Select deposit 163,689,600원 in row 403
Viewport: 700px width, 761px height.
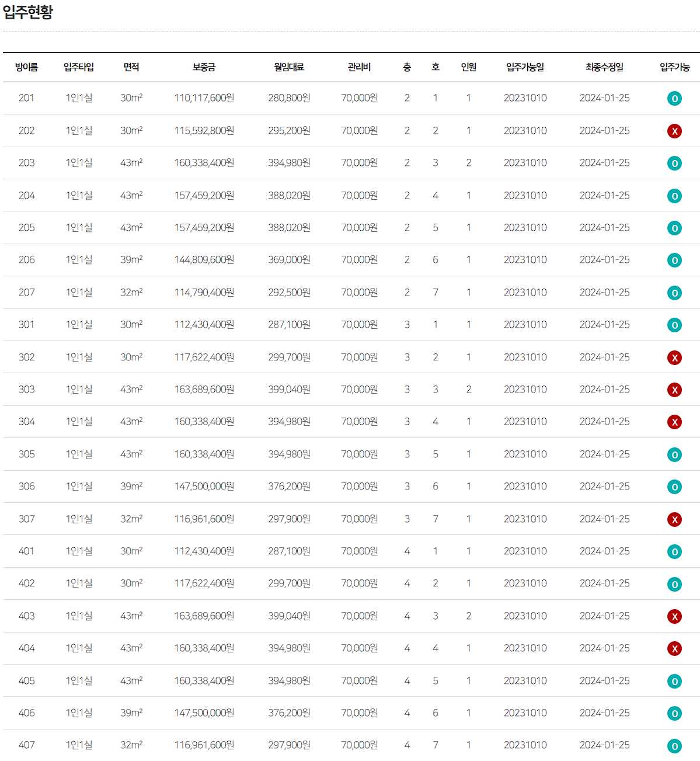pos(204,616)
